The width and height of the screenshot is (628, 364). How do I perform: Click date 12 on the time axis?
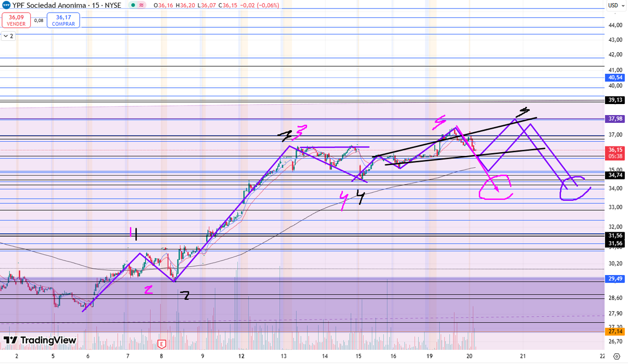pos(241,356)
